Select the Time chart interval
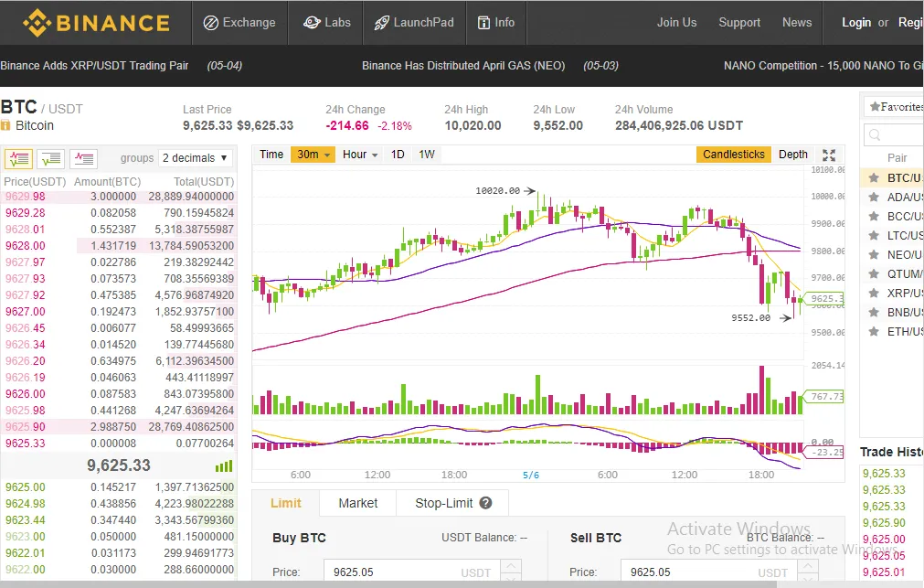This screenshot has height=588, width=924. point(271,155)
